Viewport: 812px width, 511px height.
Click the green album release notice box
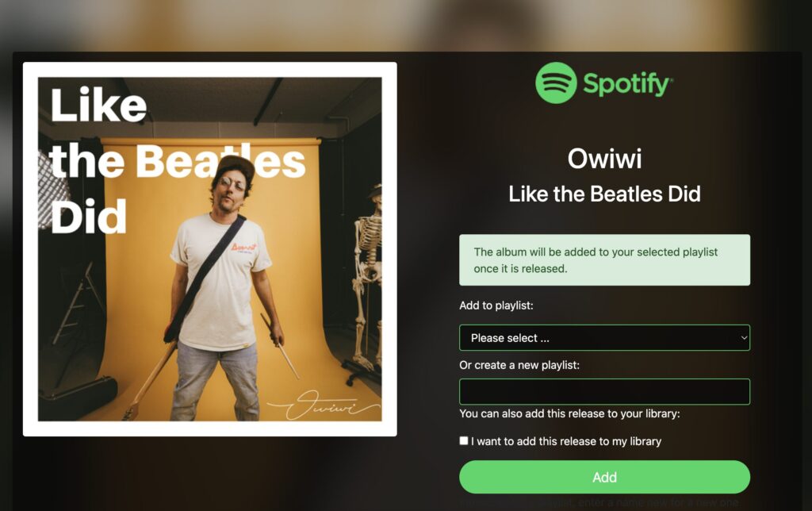(604, 259)
